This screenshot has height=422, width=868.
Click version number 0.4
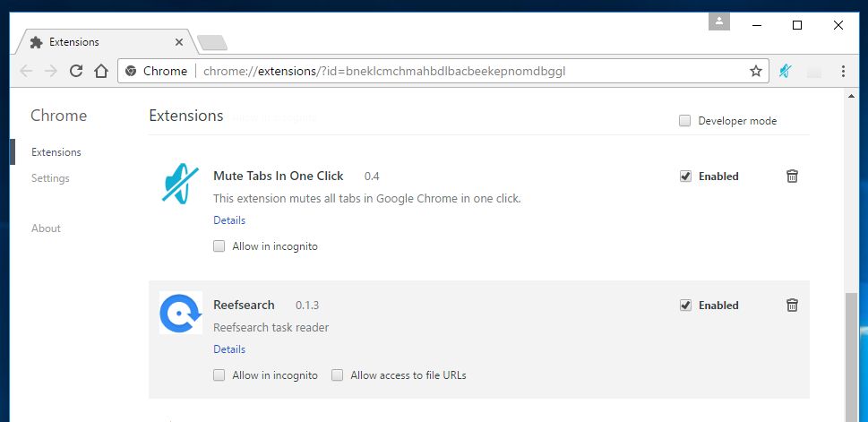(372, 177)
